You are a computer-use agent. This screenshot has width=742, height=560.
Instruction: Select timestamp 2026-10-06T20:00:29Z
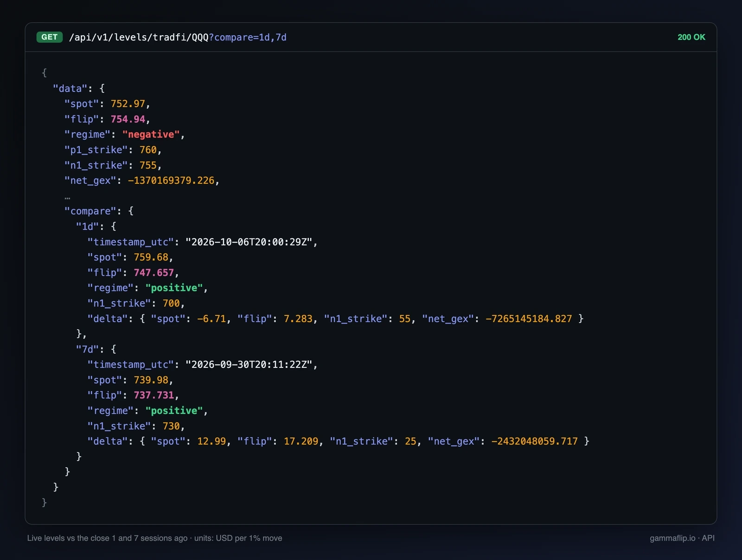click(249, 242)
